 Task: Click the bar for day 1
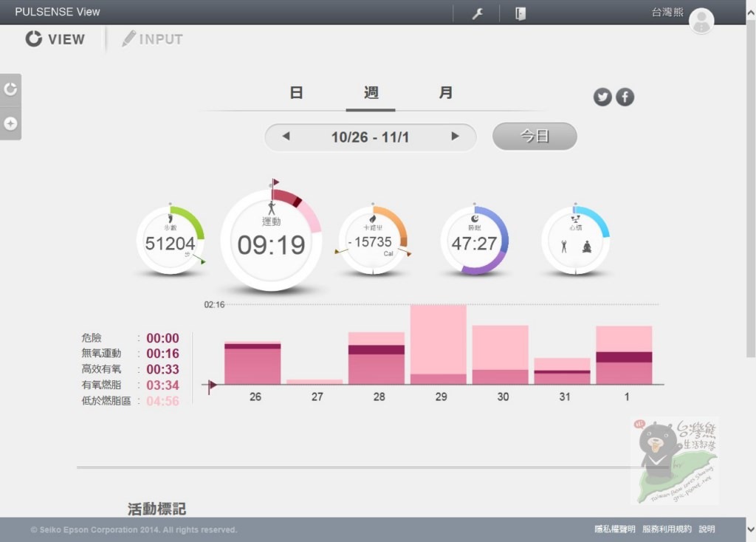pos(624,355)
